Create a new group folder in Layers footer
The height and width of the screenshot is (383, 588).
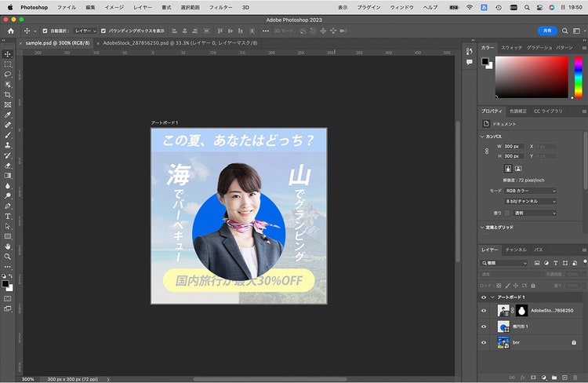554,378
